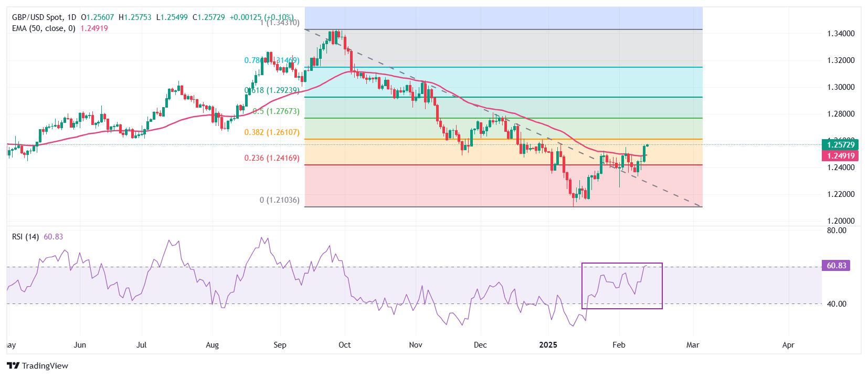The image size is (868, 377).
Task: Click the RSI (14) indicator label
Action: 26,237
